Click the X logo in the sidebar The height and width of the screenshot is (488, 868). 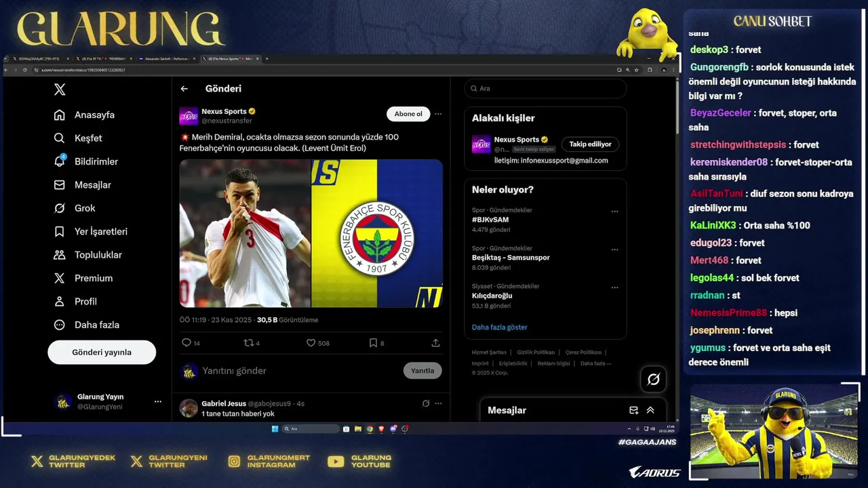point(60,89)
